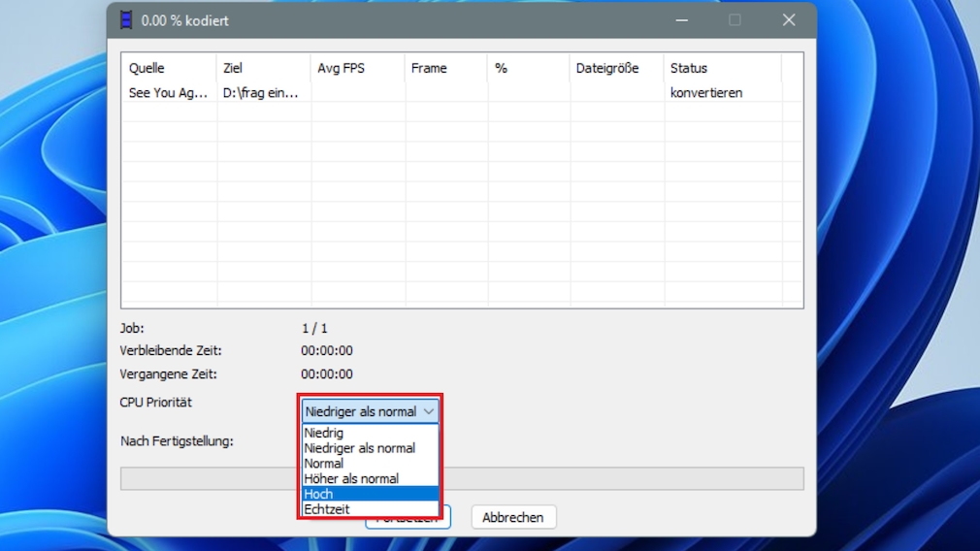Image resolution: width=980 pixels, height=551 pixels.
Task: Pick 'Normal' in the priority dropdown list
Action: coord(324,464)
